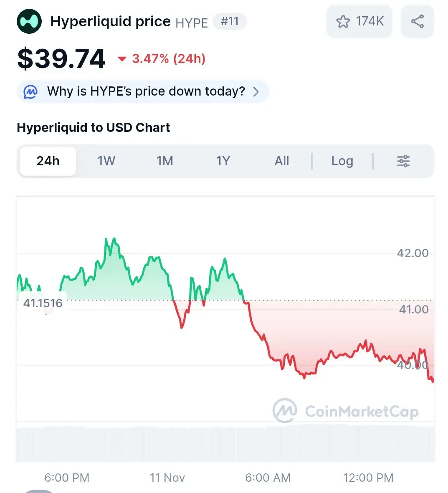Toggle Log scale on chart
The image size is (448, 493).
pos(342,161)
